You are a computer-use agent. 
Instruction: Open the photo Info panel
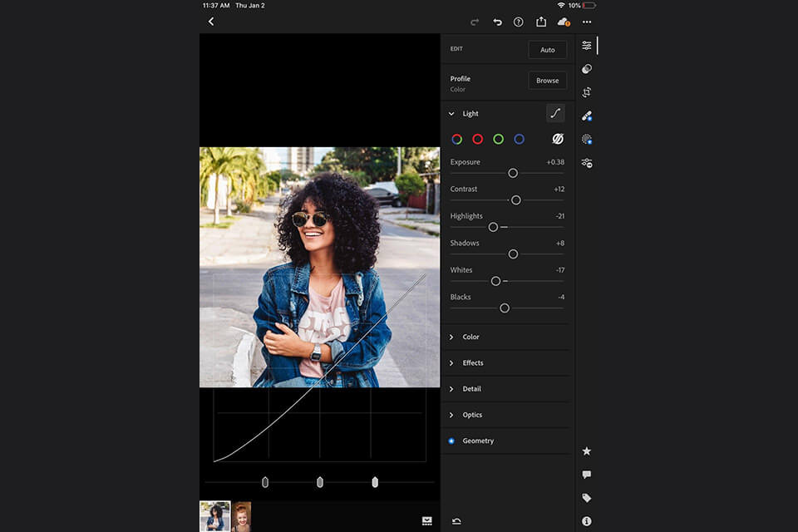[587, 521]
